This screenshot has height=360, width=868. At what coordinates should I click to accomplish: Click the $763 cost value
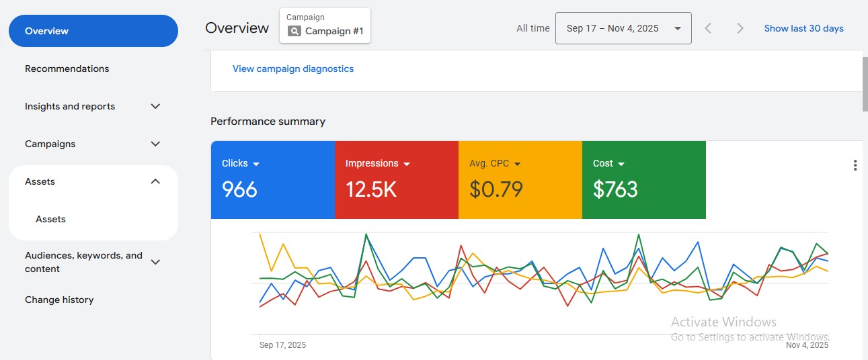[615, 189]
